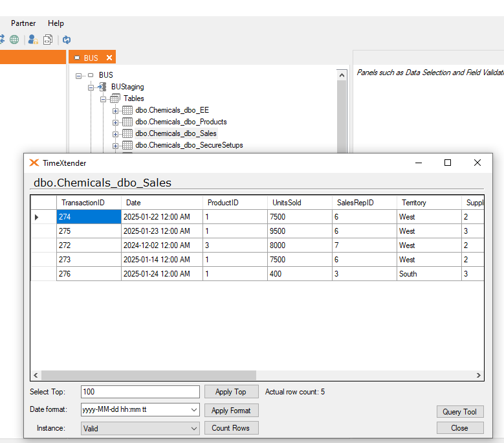Click the Territory cell with South

[x=429, y=274]
